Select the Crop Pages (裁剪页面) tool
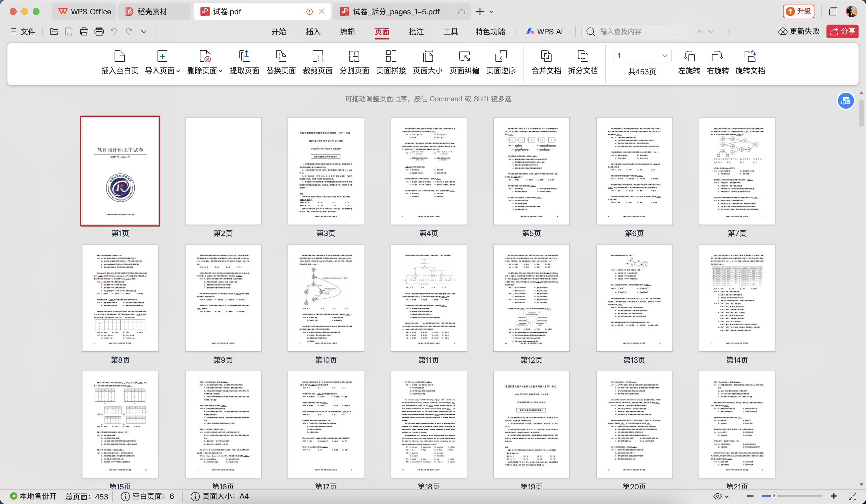 coord(318,56)
